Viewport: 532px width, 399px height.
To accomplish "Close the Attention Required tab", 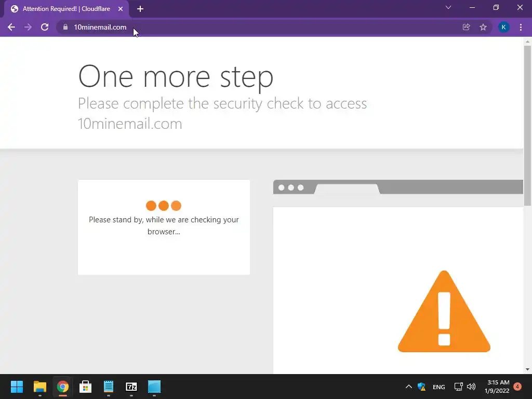I will [x=121, y=9].
